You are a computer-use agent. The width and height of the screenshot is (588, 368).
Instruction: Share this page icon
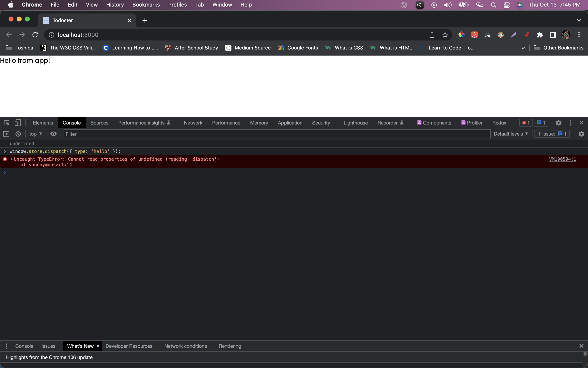[x=432, y=35]
